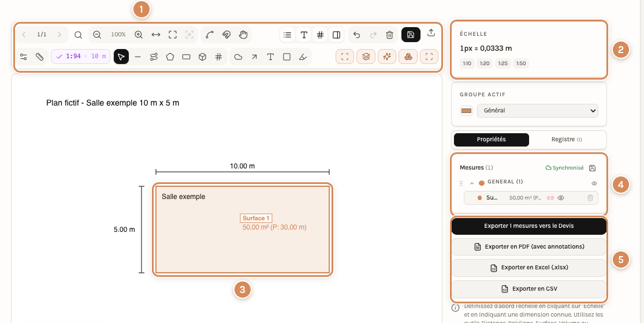The image size is (644, 323).
Task: Toggle visibility of the 50,00 m² surface row
Action: [561, 198]
